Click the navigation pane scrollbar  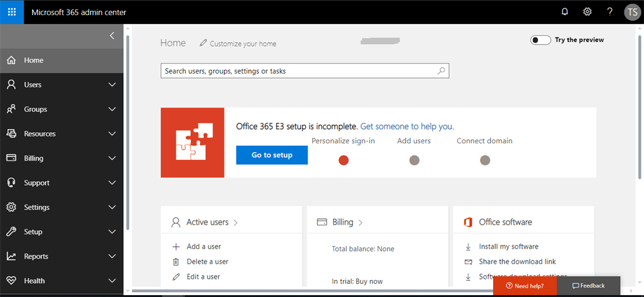(128, 132)
